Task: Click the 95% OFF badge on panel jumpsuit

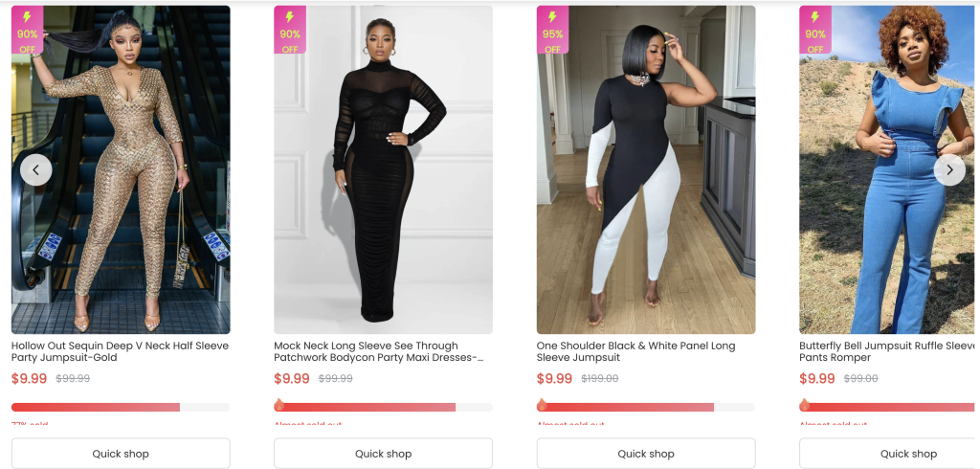Action: pos(552,31)
